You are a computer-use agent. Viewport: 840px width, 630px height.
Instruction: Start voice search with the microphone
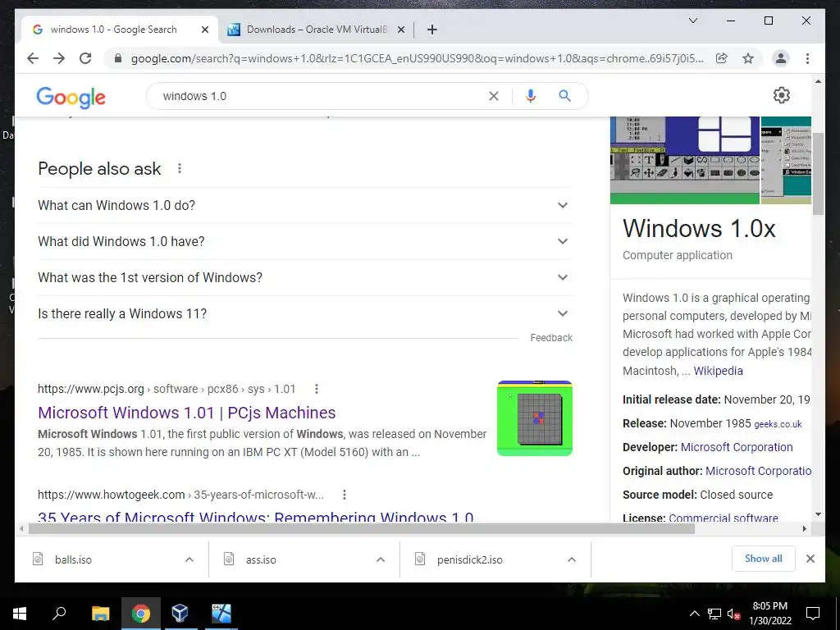click(x=531, y=96)
